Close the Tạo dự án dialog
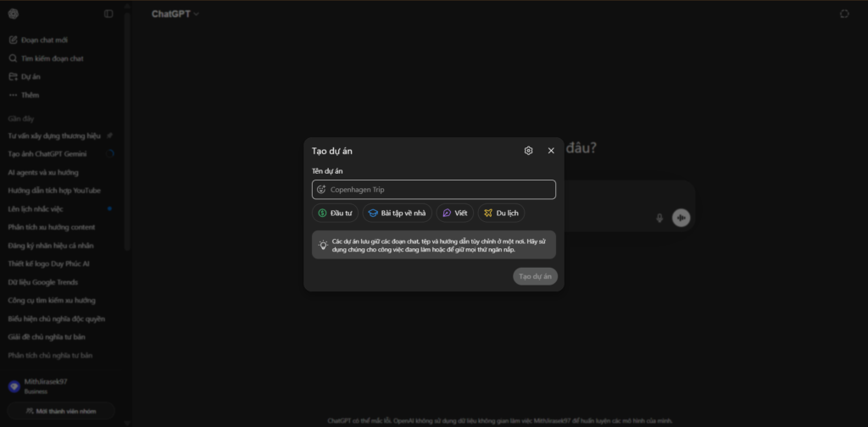868x427 pixels. [x=551, y=151]
